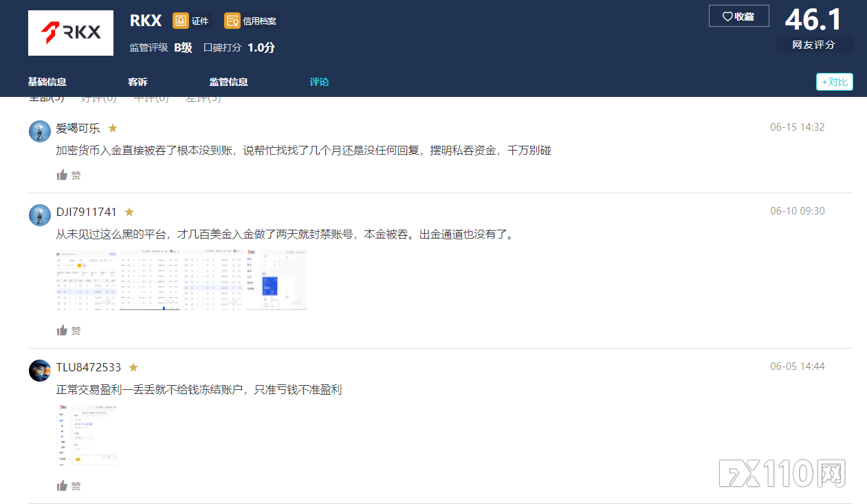Click username TLU8472533
The image size is (867, 504).
coord(89,367)
